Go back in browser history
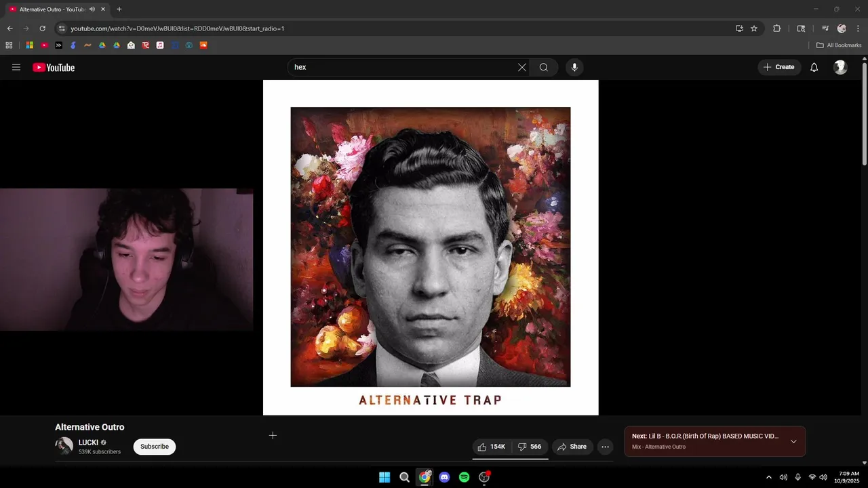 (9, 28)
